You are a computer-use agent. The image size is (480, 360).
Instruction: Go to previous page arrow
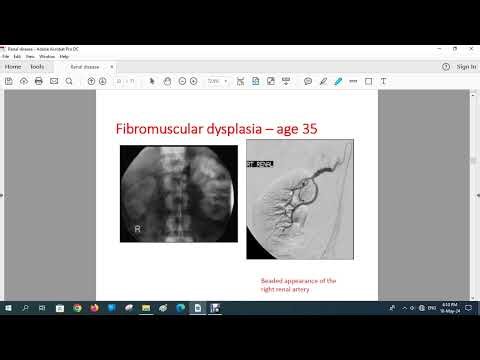(x=91, y=81)
